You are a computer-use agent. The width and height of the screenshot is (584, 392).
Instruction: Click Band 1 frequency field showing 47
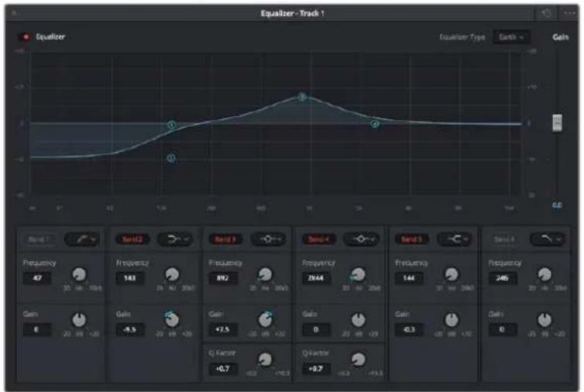coord(37,278)
